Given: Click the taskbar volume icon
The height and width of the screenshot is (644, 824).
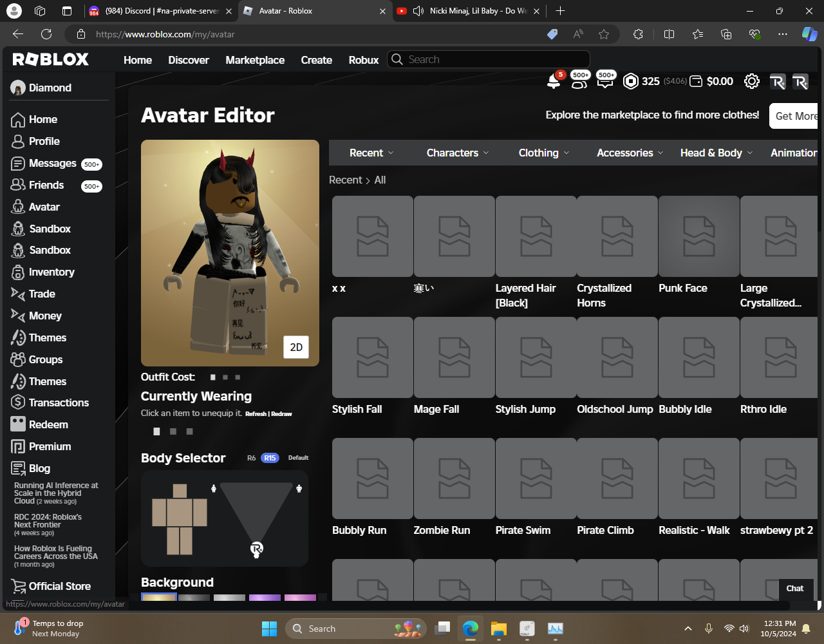Looking at the screenshot, I should click(745, 629).
